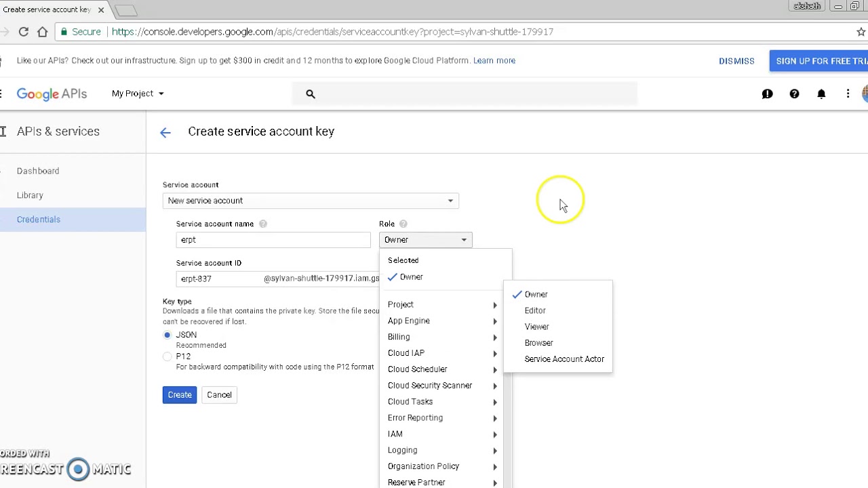The height and width of the screenshot is (488, 868).
Task: Choose Editor from the role submenu
Action: point(535,310)
